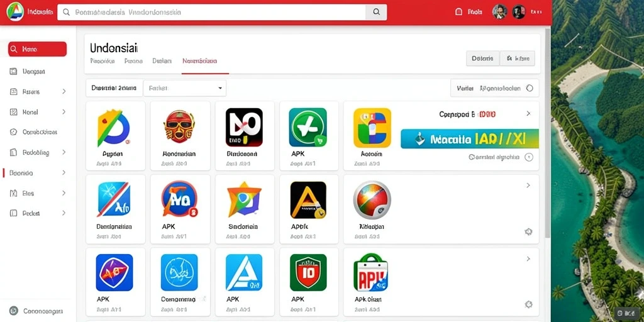Open the round blue app icon with red ring
The width and height of the screenshot is (644, 322).
click(x=179, y=199)
